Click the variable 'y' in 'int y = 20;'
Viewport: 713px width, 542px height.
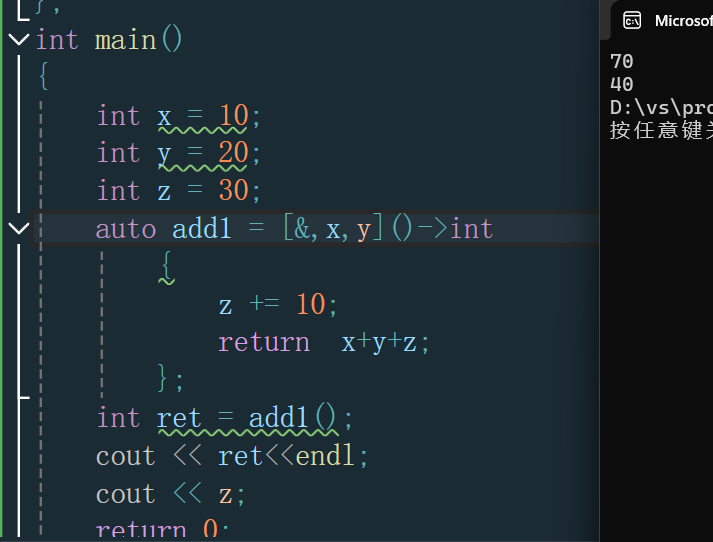[x=164, y=156]
